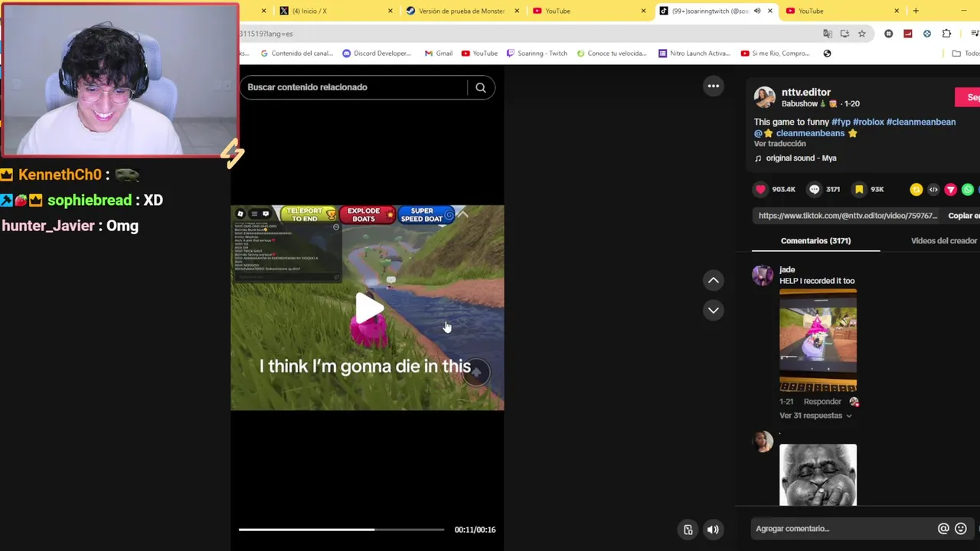
Task: Open the emoji picker in comment box
Action: click(961, 529)
